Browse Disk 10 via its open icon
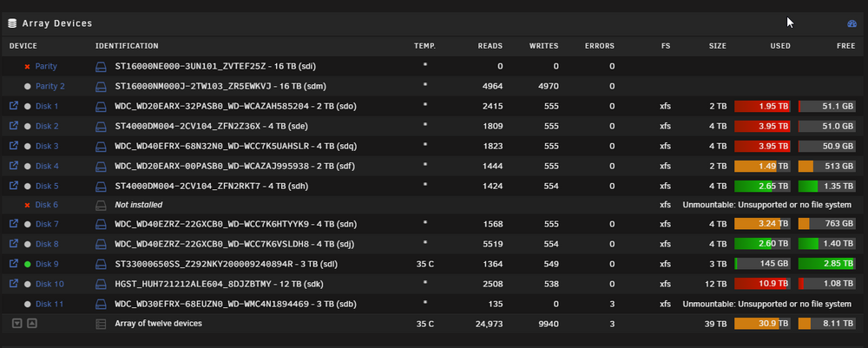 [15, 283]
